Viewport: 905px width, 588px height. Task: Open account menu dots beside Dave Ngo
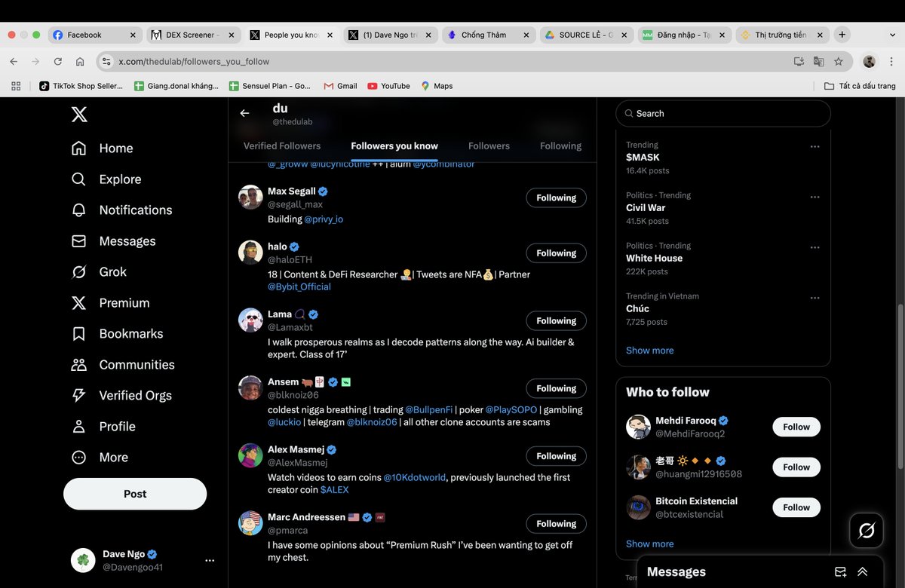pyautogui.click(x=210, y=561)
